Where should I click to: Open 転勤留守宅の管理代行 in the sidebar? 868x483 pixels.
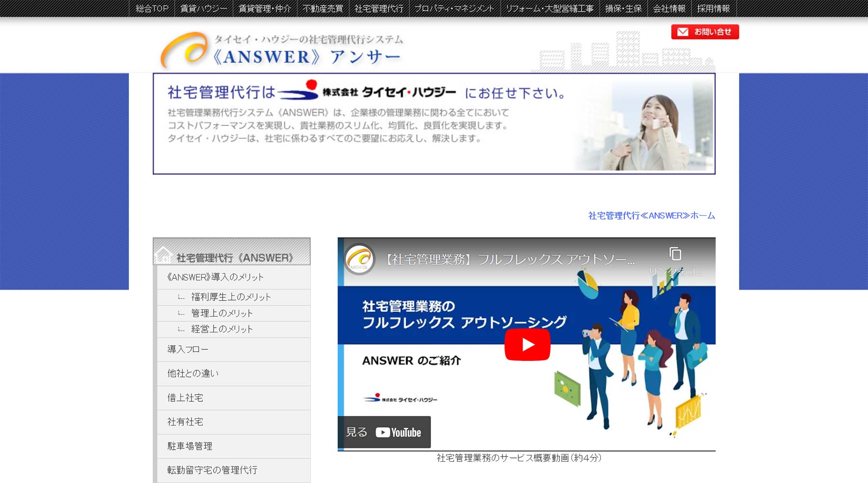coord(233,470)
